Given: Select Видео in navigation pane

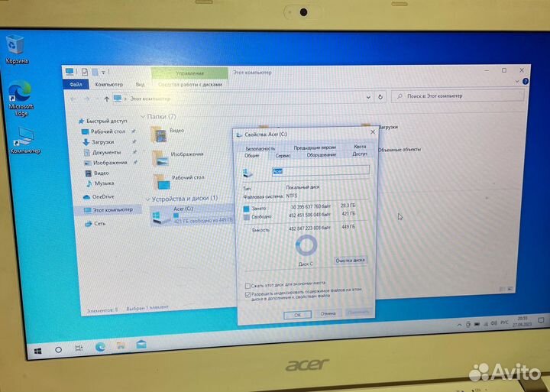Looking at the screenshot, I should pyautogui.click(x=98, y=173).
